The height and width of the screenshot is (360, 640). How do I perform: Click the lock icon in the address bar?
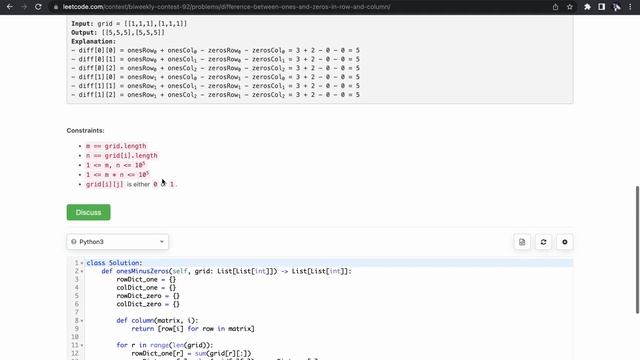tap(56, 7)
